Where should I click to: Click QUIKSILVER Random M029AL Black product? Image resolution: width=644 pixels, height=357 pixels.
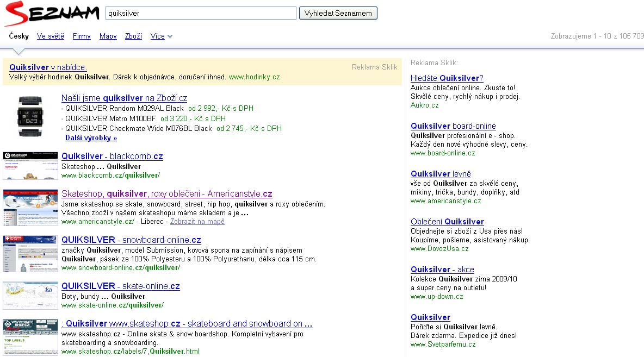(125, 108)
